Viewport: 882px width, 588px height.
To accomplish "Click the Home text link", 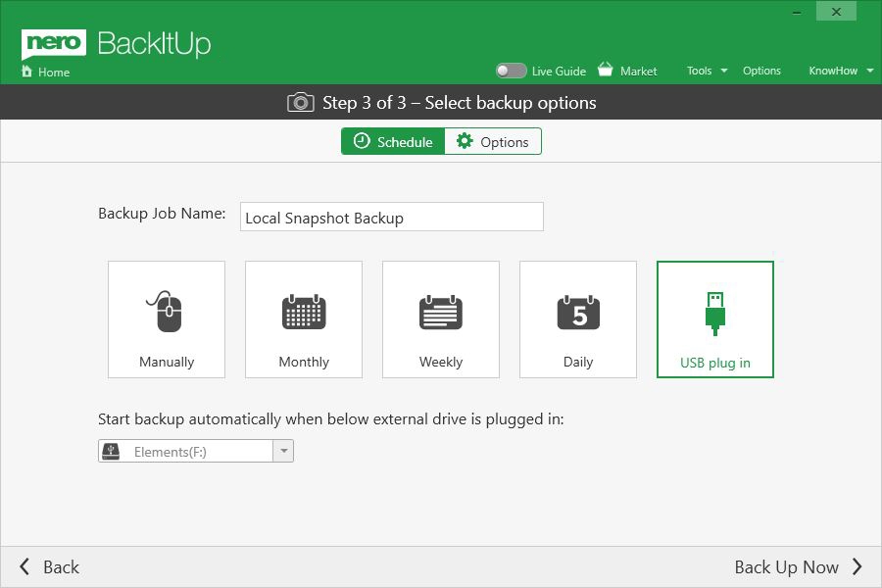I will [x=54, y=72].
